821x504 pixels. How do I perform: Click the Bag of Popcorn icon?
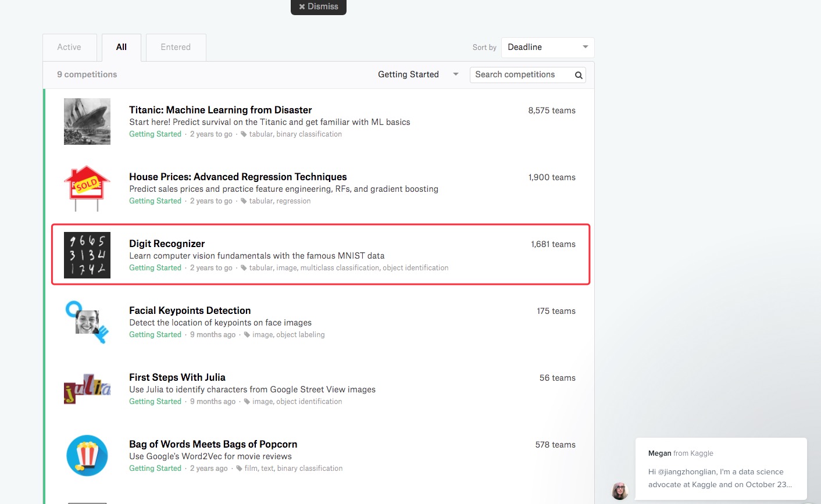tap(87, 456)
